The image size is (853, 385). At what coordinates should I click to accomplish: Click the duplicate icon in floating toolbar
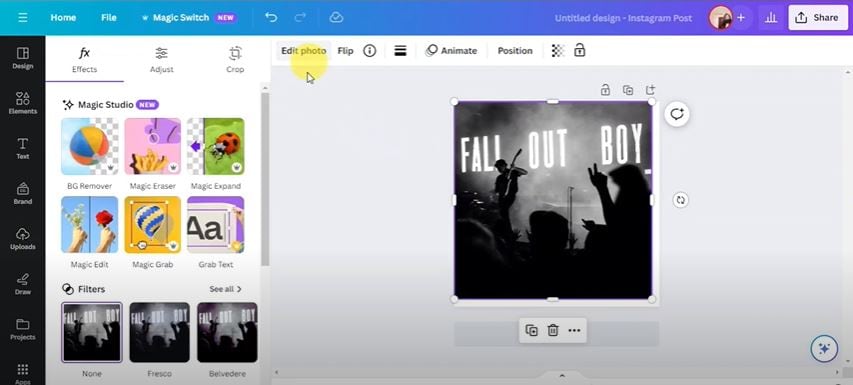tap(531, 330)
